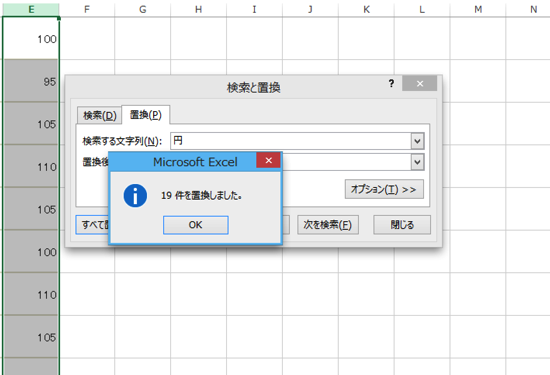Viewport: 550px width, 375px height.
Task: Select the 置換(P) tab
Action: coord(146,115)
